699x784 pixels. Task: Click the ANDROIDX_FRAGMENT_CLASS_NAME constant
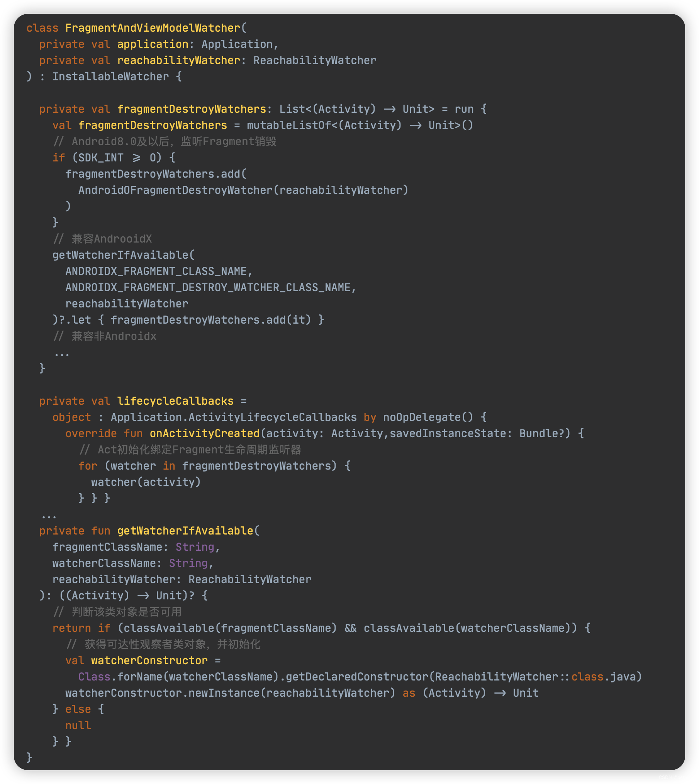tap(156, 272)
